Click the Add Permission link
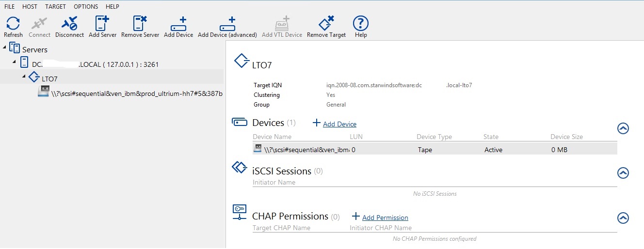Viewport: 644px width, 249px height. 385,218
